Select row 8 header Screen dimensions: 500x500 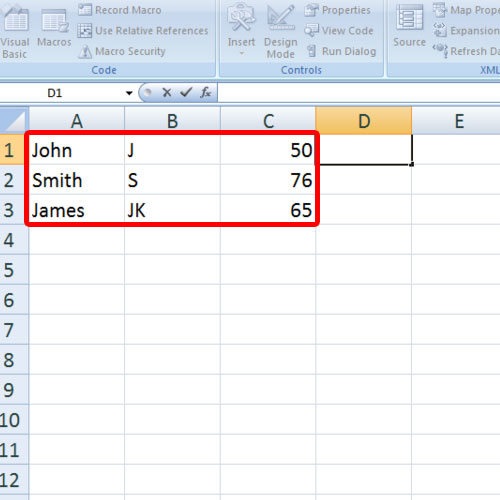tap(14, 360)
